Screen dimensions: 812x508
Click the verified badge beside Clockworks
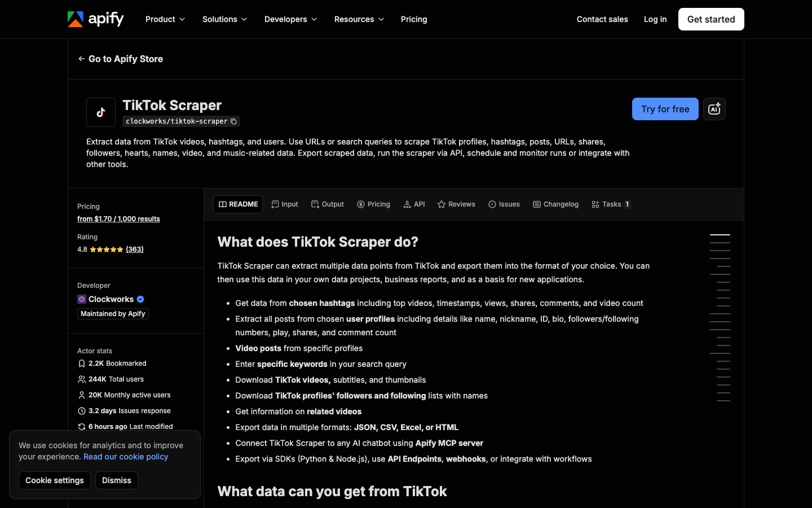(140, 299)
